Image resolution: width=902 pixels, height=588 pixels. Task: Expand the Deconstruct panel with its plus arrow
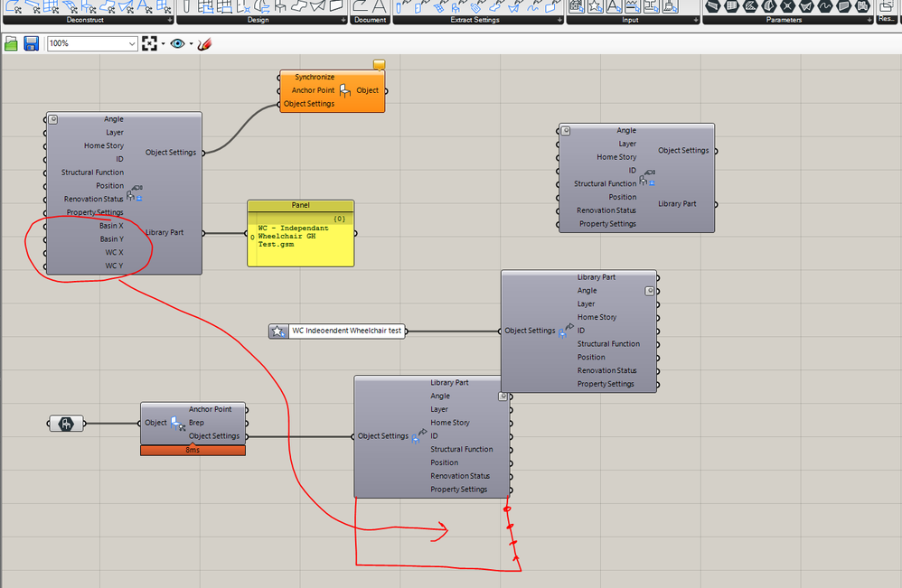[x=170, y=20]
